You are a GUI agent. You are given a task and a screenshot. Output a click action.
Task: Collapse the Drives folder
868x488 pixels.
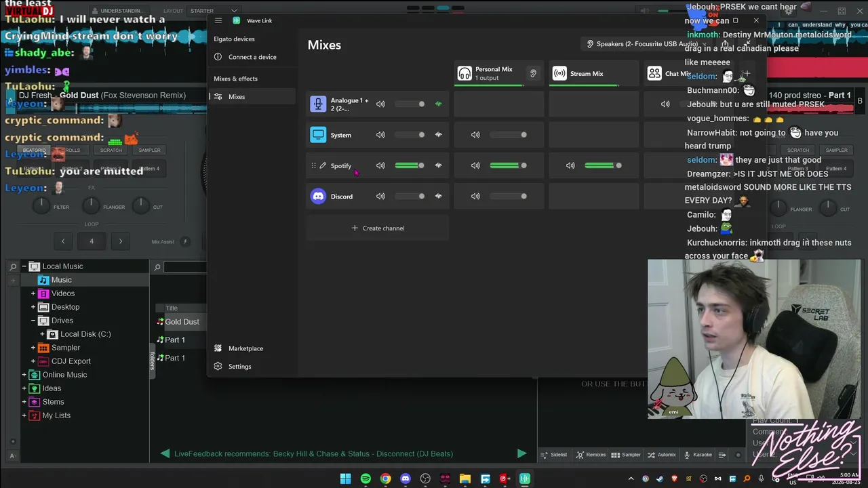click(33, 321)
